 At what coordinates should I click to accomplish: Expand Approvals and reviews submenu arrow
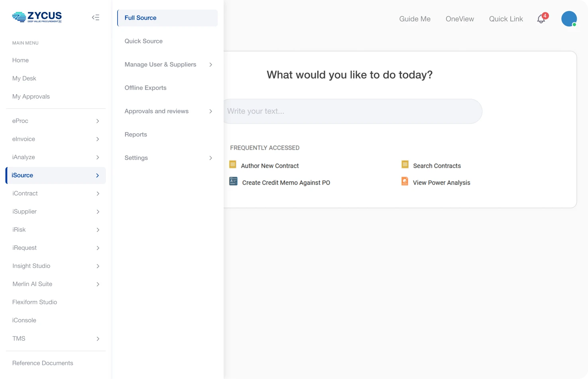click(210, 111)
